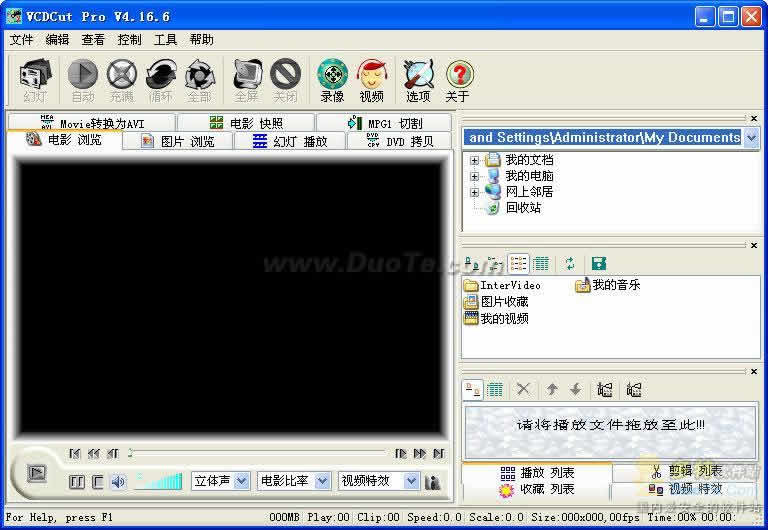The image size is (768, 530).
Task: Click the seek bar track
Action: tap(257, 453)
